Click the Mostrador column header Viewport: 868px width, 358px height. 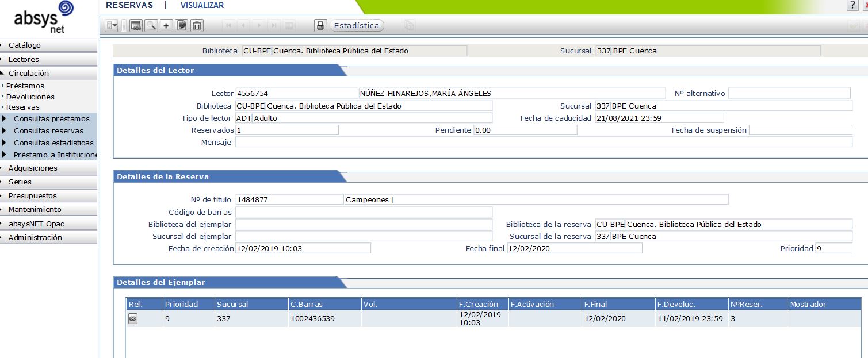[x=824, y=304]
